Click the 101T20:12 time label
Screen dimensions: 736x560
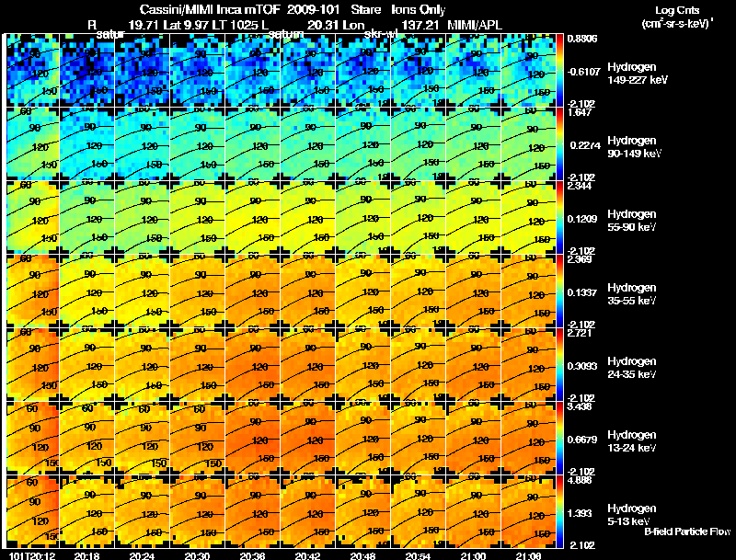tap(32, 555)
